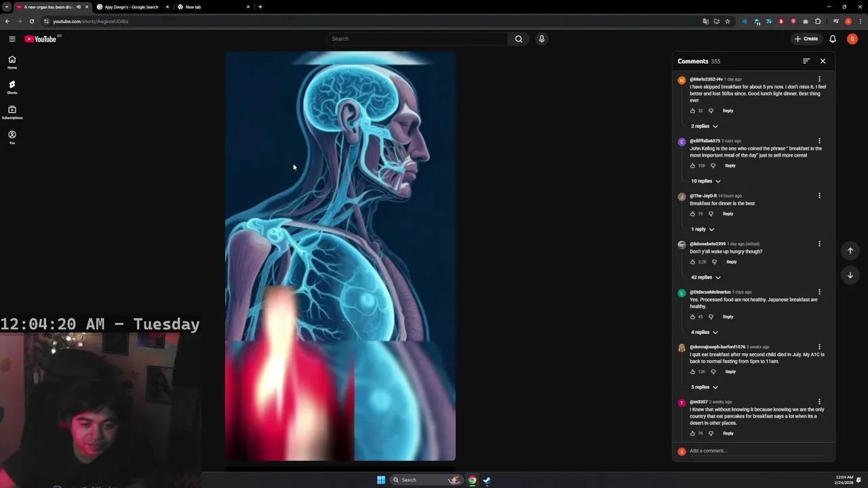Open more options for @Mario2352-l4v comment
The image size is (868, 488).
pyautogui.click(x=819, y=79)
